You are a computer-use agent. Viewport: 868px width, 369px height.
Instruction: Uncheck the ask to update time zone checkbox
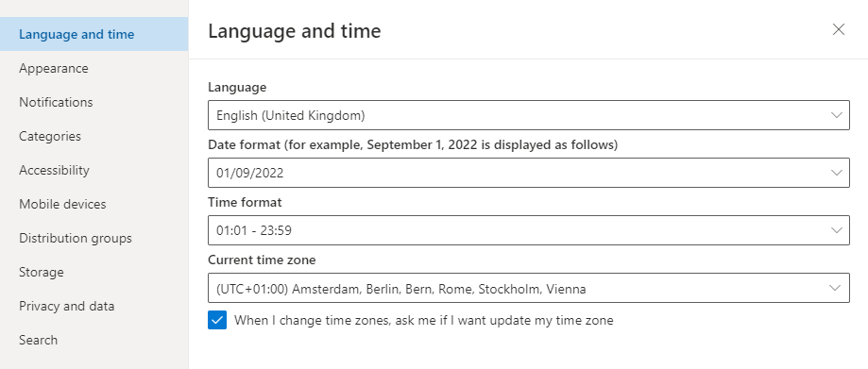217,320
